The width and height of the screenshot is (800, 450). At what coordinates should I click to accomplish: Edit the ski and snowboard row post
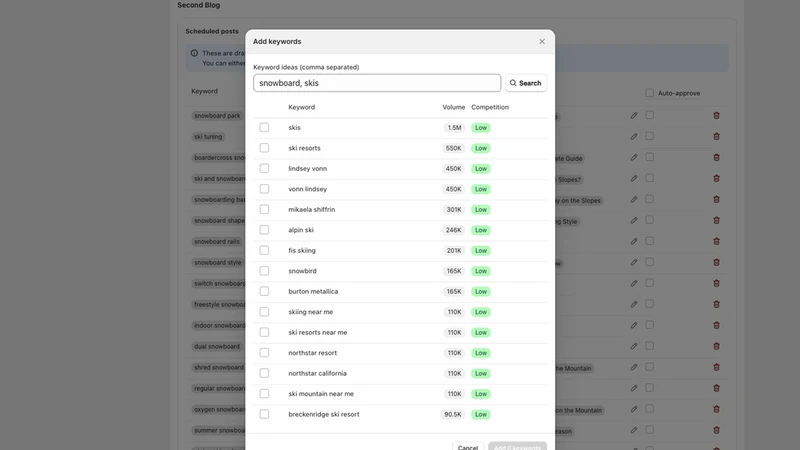click(634, 179)
